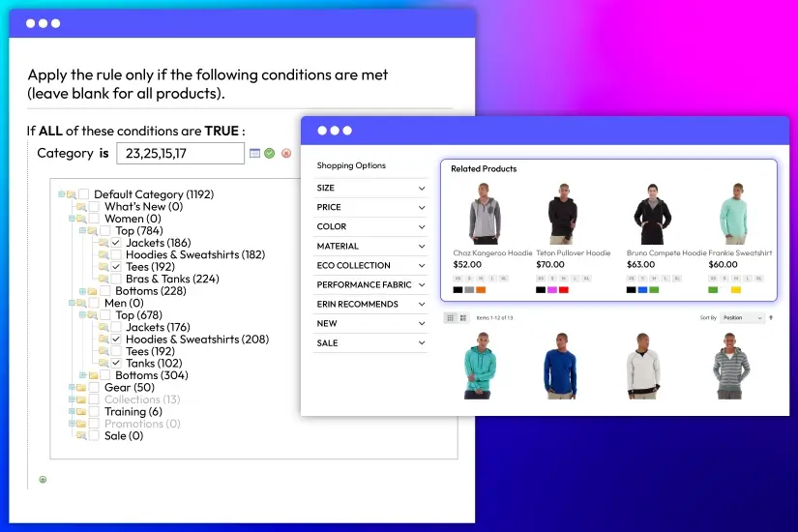Pick the orange swatch for Chaz Kangeroo Hoodie
This screenshot has height=532, width=798.
coord(481,290)
